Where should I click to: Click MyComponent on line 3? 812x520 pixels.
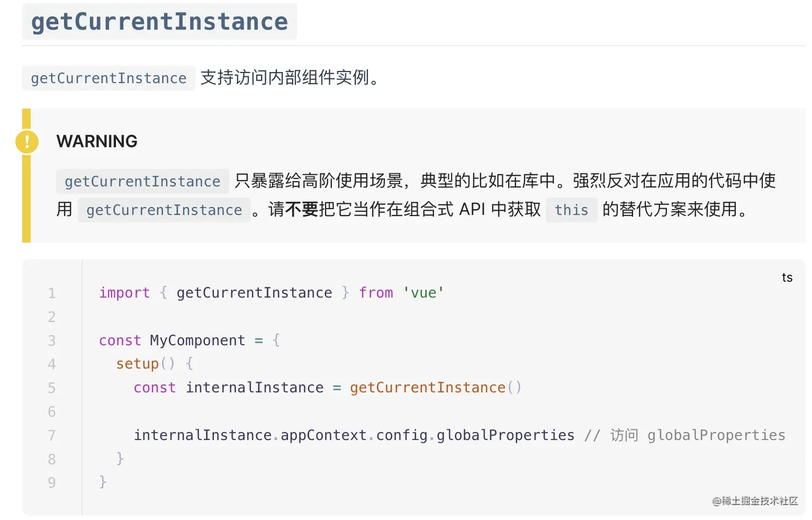pyautogui.click(x=197, y=341)
